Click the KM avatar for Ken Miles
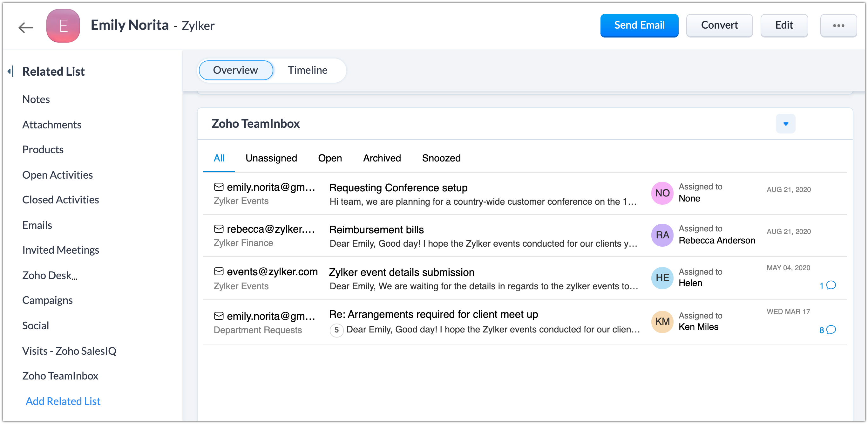 click(662, 322)
